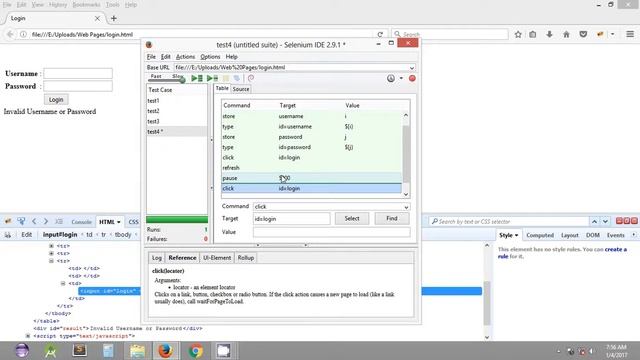Expand the first collapsed tr node
Screen dimensions: 640x360
tap(51, 246)
